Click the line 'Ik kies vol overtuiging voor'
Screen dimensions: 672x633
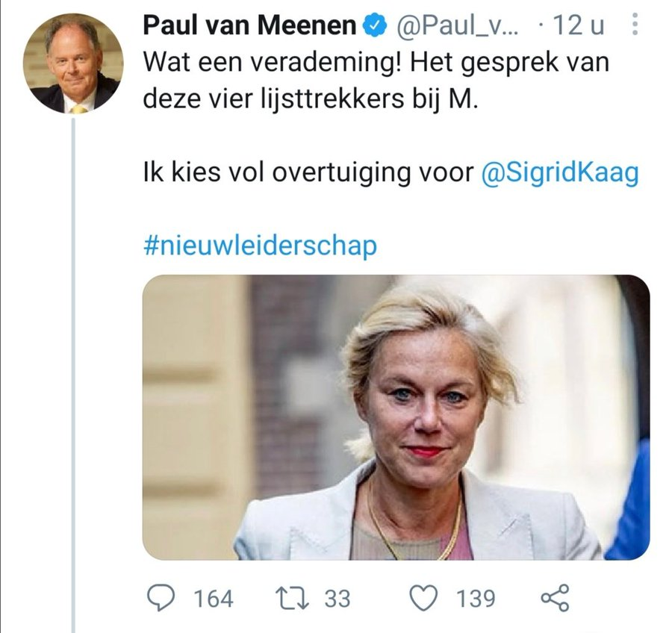308,172
